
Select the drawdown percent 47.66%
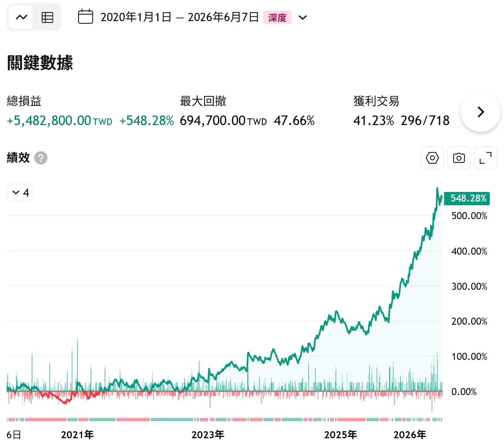click(x=294, y=121)
